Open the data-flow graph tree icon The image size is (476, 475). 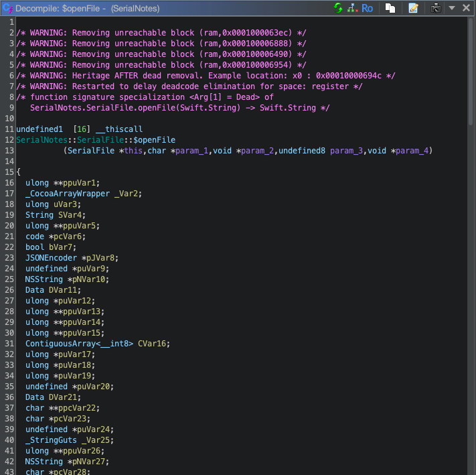(352, 8)
